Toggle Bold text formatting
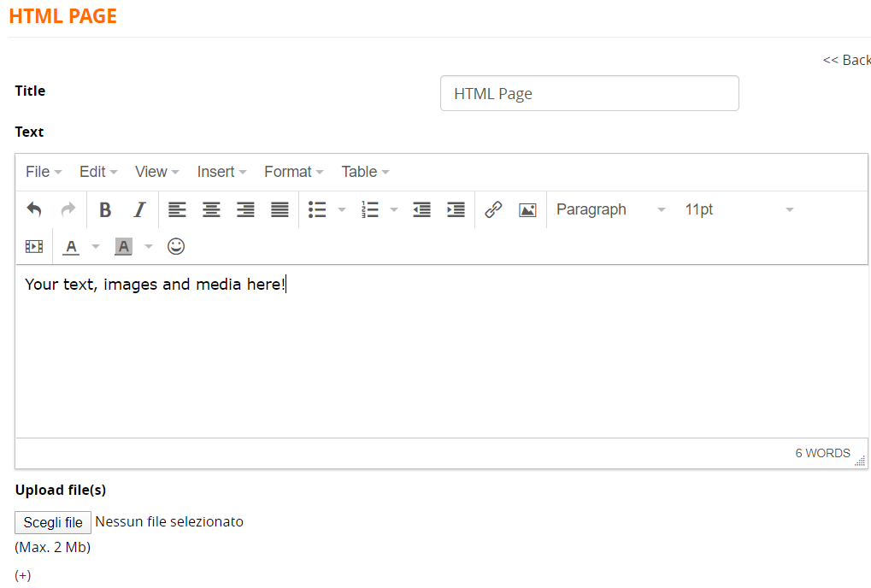The width and height of the screenshot is (871, 588). (x=105, y=209)
